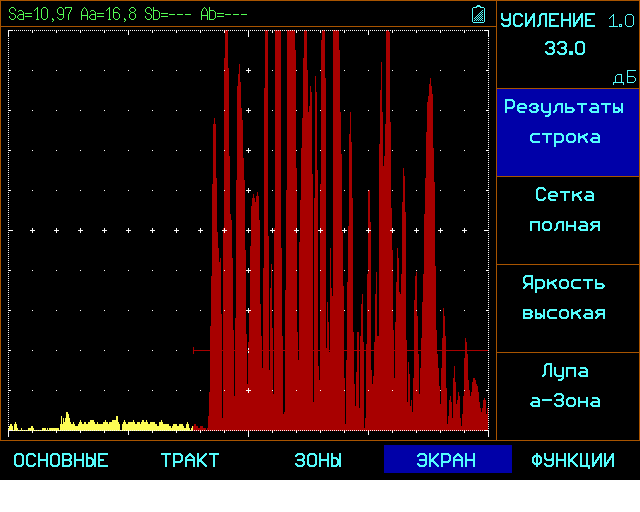The width and height of the screenshot is (640, 512).
Task: Select the Лупа а-Зона magnifier option
Action: click(x=568, y=396)
